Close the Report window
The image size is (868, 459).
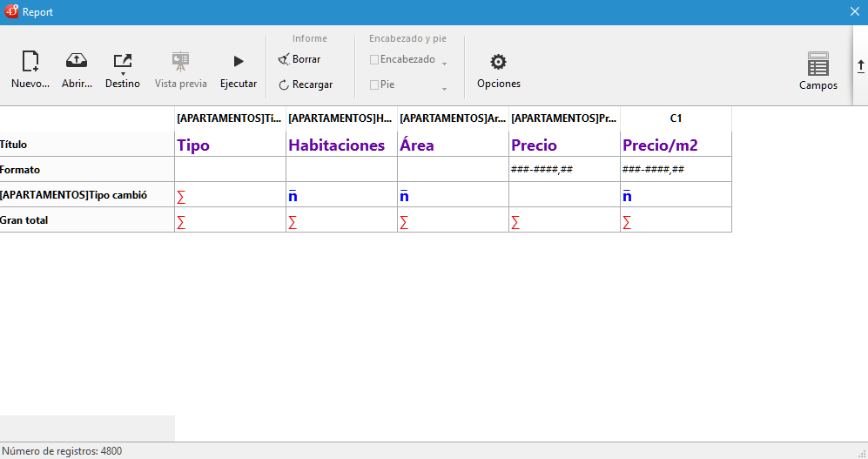click(x=854, y=11)
